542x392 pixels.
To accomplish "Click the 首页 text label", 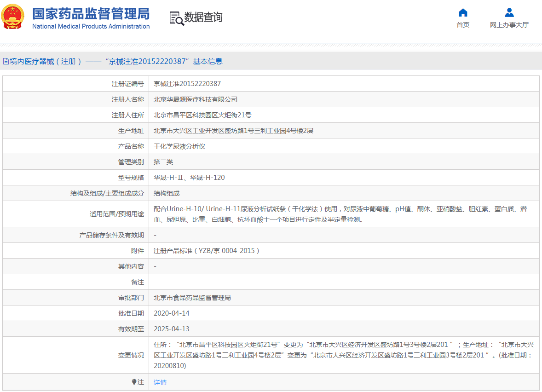I will point(463,25).
